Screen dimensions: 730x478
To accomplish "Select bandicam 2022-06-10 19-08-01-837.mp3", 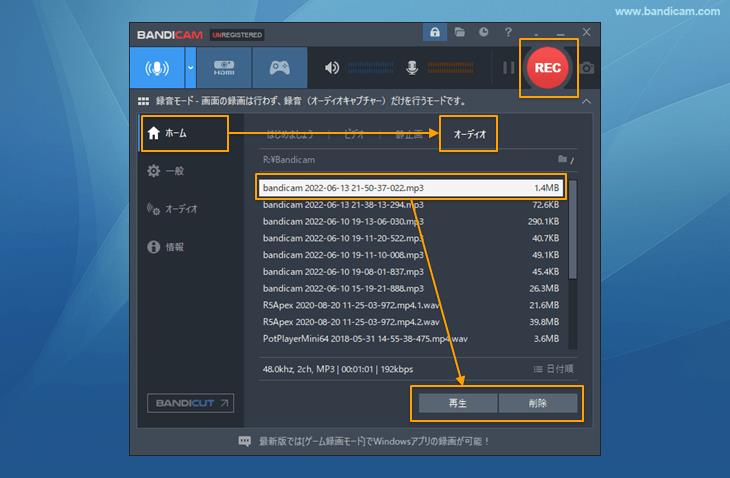I will coord(411,272).
